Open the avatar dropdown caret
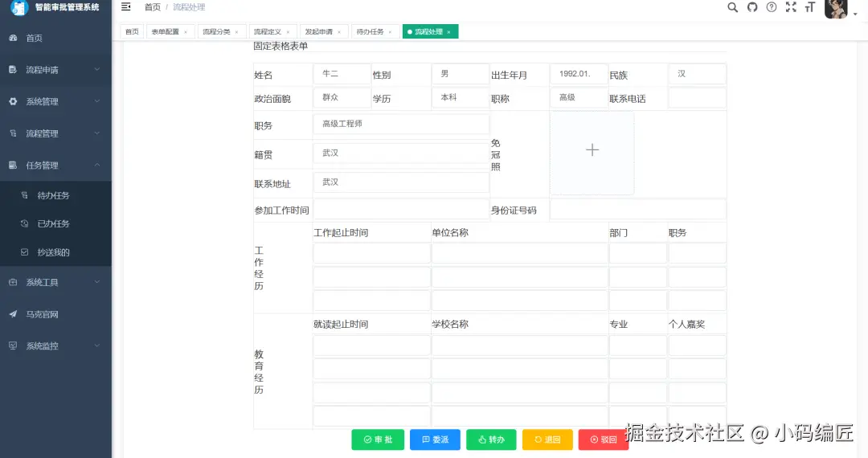 (x=855, y=14)
